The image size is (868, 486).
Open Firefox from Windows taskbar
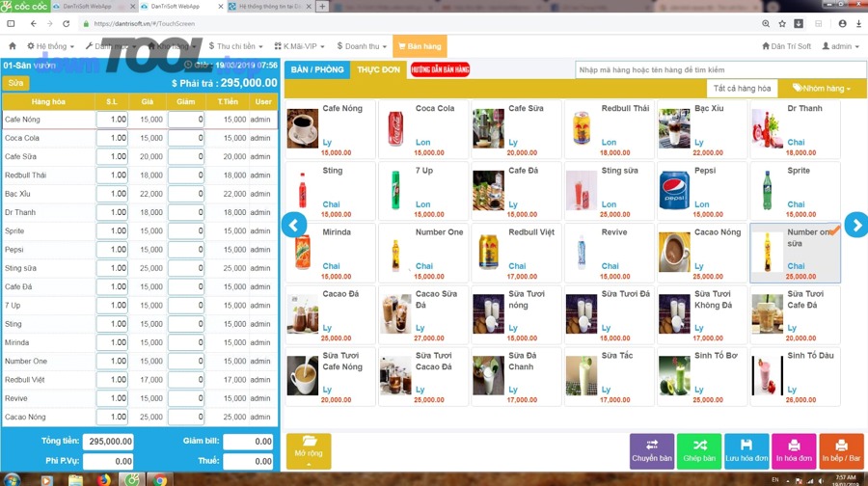[103, 480]
